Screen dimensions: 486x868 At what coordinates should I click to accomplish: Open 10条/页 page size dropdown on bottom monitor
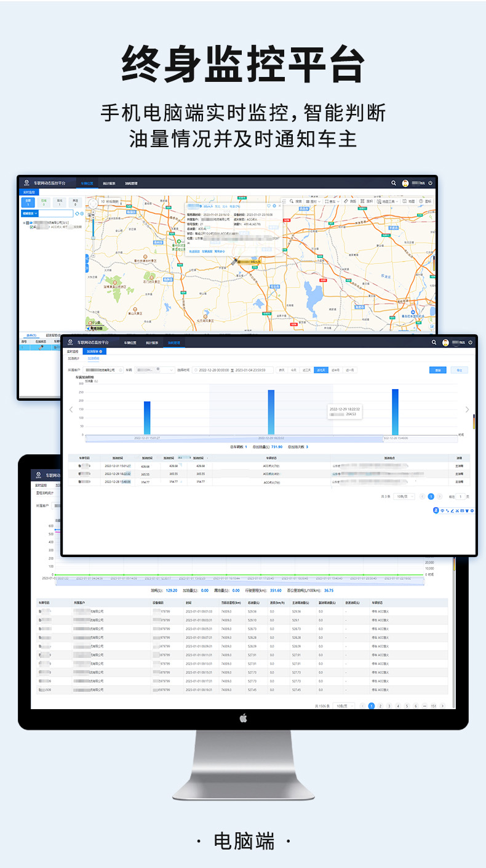coord(343,706)
